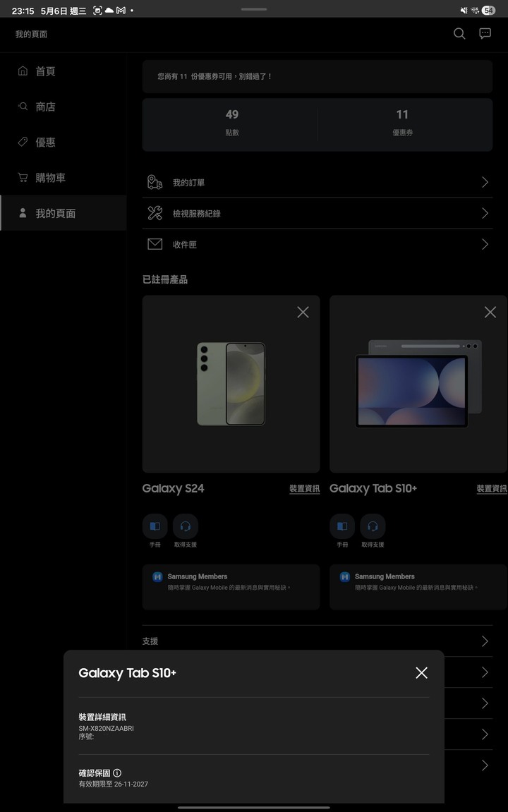Open 檢視服務紀錄 row
The height and width of the screenshot is (812, 508).
click(x=317, y=213)
